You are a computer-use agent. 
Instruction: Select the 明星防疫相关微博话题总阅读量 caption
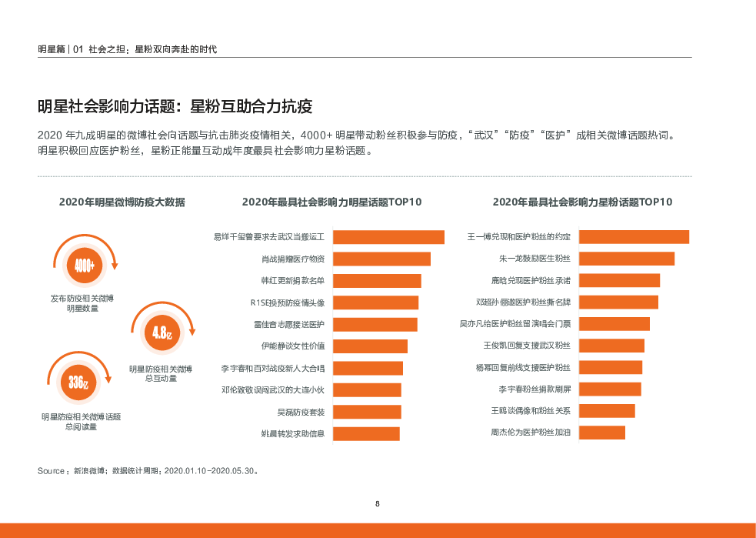[x=81, y=422]
